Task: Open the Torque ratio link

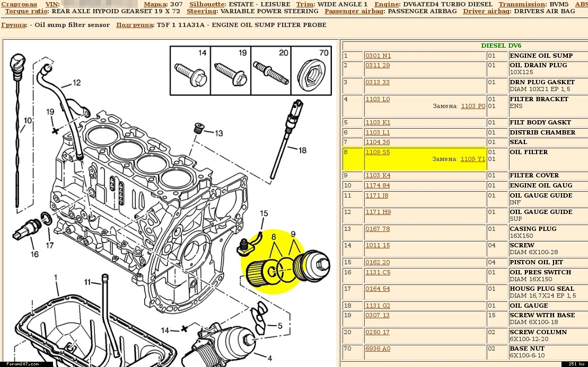Action: point(27,11)
